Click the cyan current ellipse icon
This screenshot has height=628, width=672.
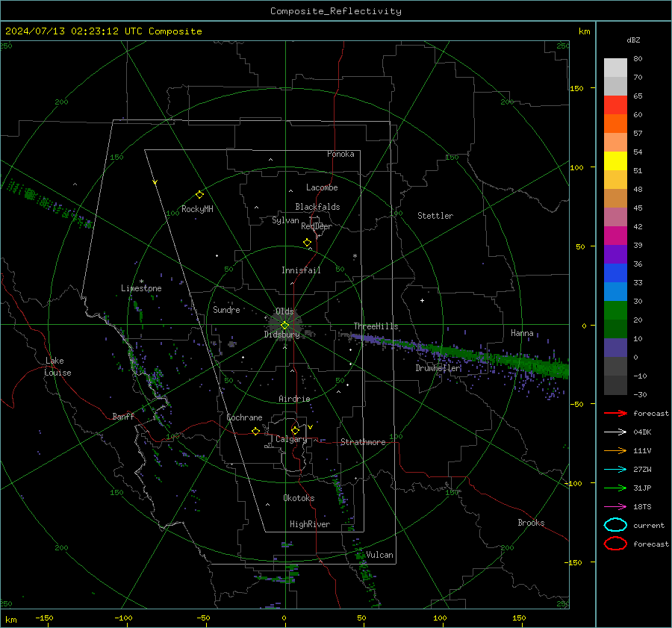tap(615, 525)
